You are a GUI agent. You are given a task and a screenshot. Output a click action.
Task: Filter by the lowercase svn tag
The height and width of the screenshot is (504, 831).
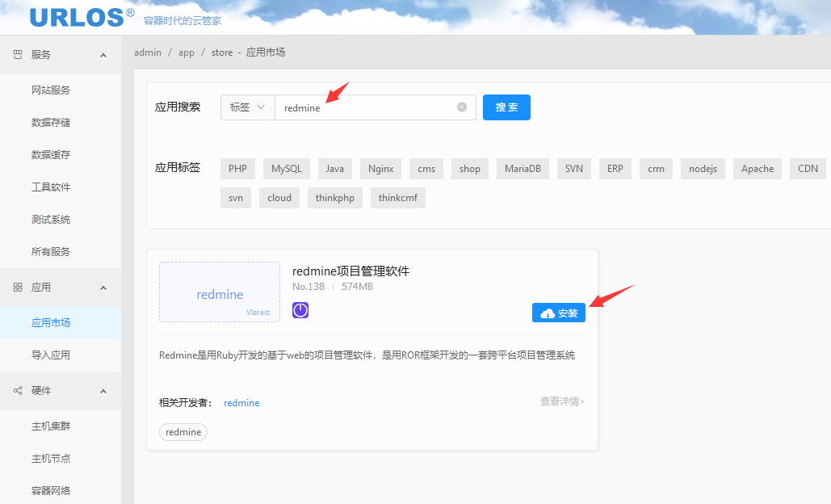point(235,198)
